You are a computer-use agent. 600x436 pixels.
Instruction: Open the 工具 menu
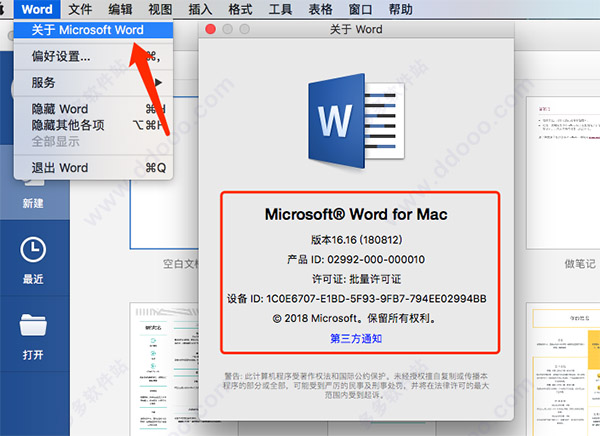coord(280,9)
